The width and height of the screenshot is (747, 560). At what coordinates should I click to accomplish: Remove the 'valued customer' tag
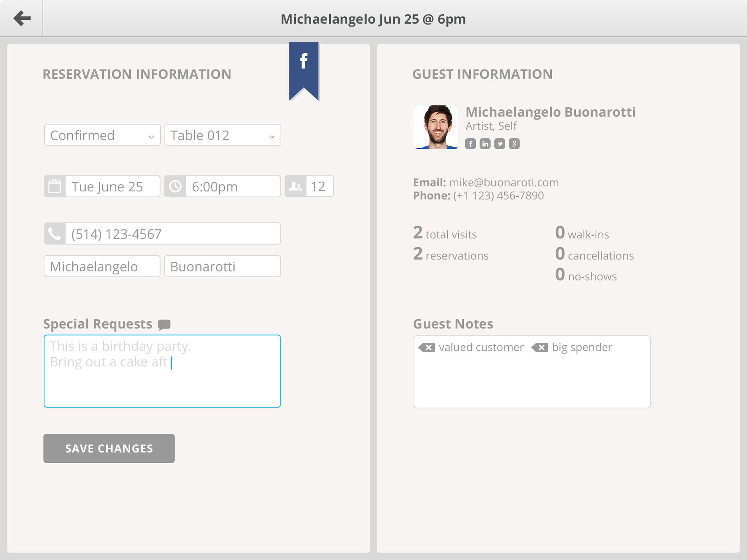click(427, 348)
